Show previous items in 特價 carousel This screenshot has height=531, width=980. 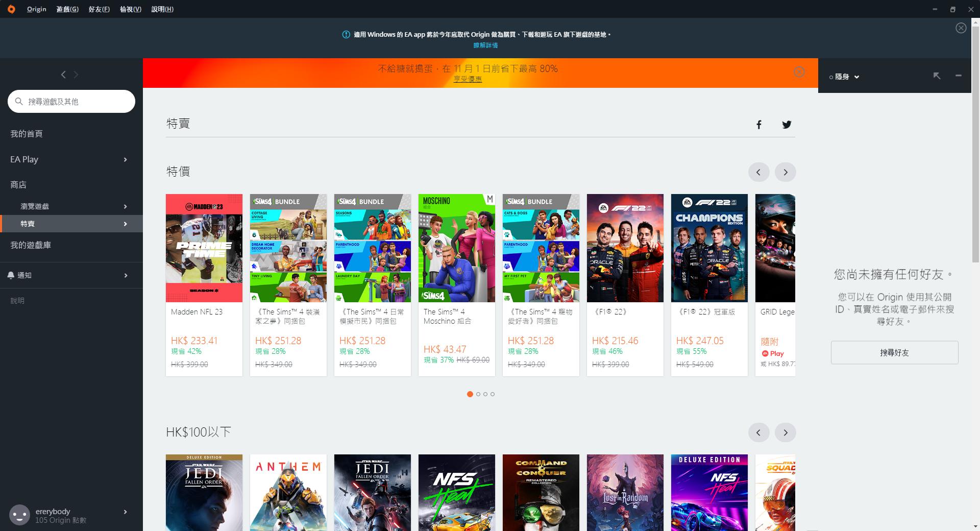tap(758, 172)
